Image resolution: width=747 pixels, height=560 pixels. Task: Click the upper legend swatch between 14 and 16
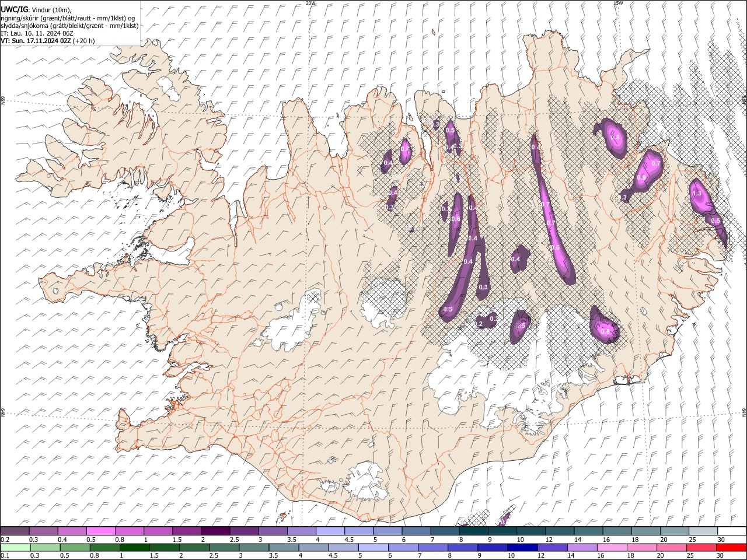(589, 531)
